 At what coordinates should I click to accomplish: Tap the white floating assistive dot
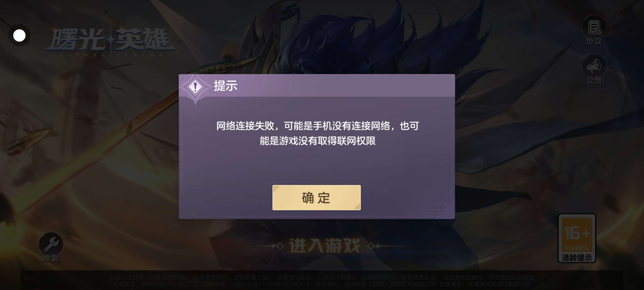pyautogui.click(x=19, y=35)
